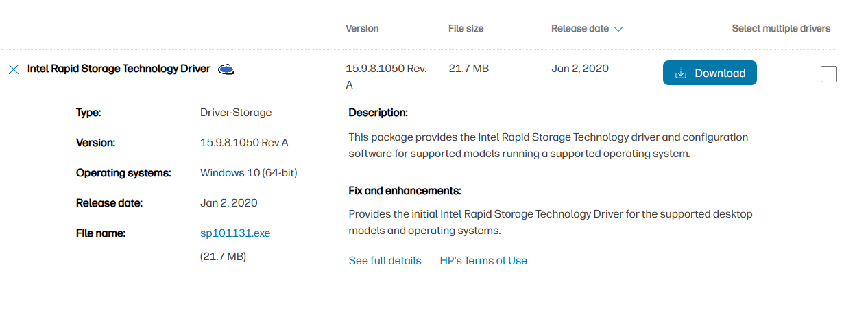Click the disc icon beside the driver name
The width and height of the screenshot is (868, 313).
(x=226, y=69)
